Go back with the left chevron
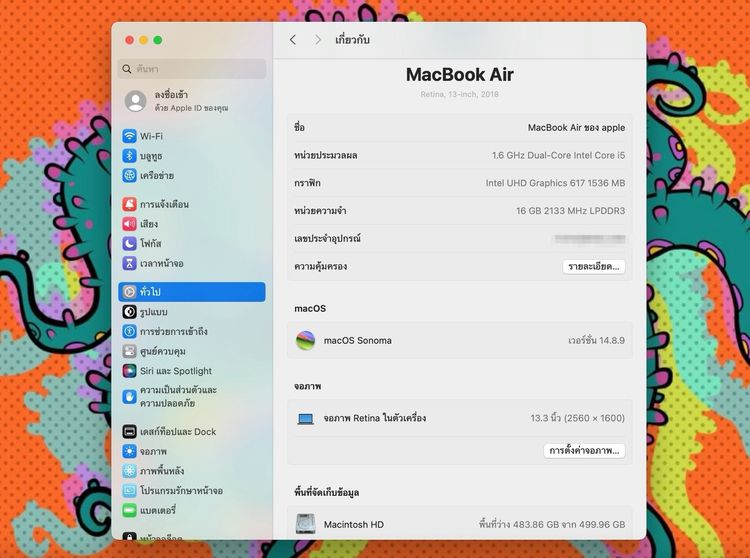This screenshot has height=558, width=750. [293, 40]
